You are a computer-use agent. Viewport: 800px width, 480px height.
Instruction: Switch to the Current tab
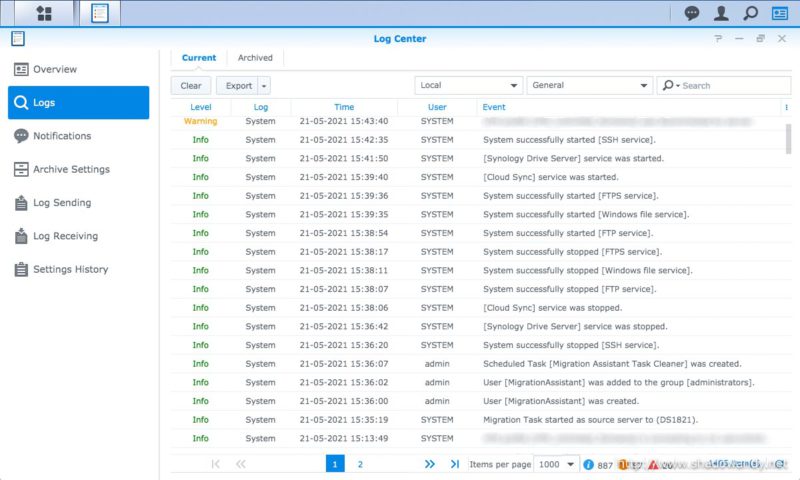(x=198, y=58)
